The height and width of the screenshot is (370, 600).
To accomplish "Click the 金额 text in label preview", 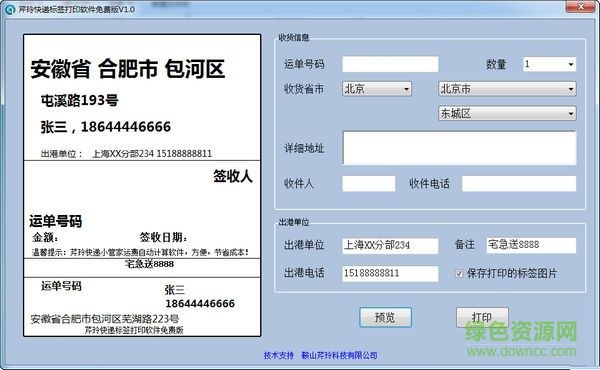I will click(45, 237).
